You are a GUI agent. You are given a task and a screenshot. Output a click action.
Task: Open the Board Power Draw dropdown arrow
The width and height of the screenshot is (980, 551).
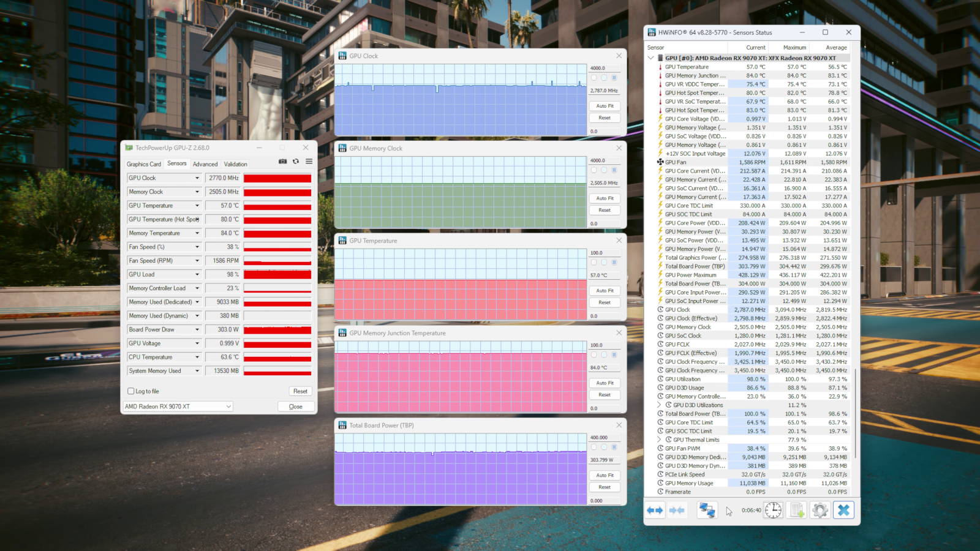pyautogui.click(x=197, y=329)
